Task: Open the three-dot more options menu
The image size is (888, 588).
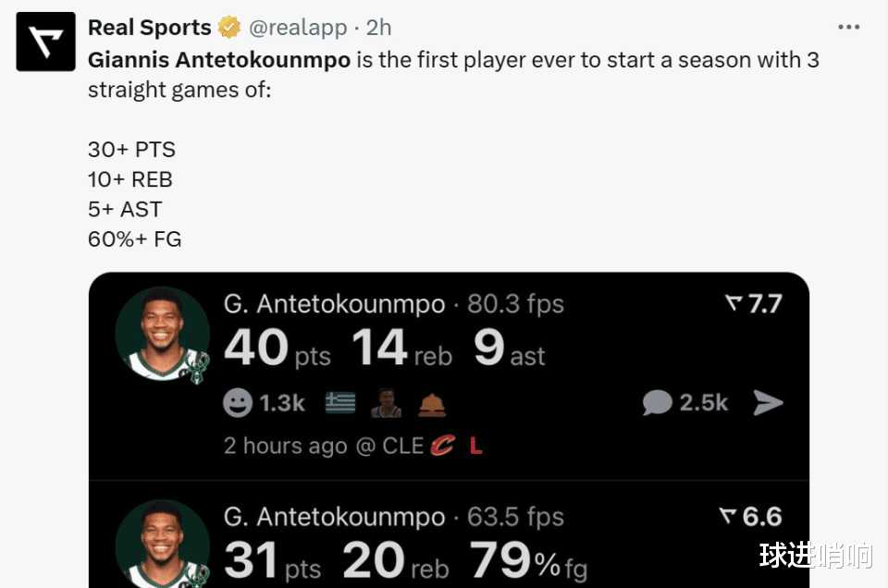Action: coord(848,28)
